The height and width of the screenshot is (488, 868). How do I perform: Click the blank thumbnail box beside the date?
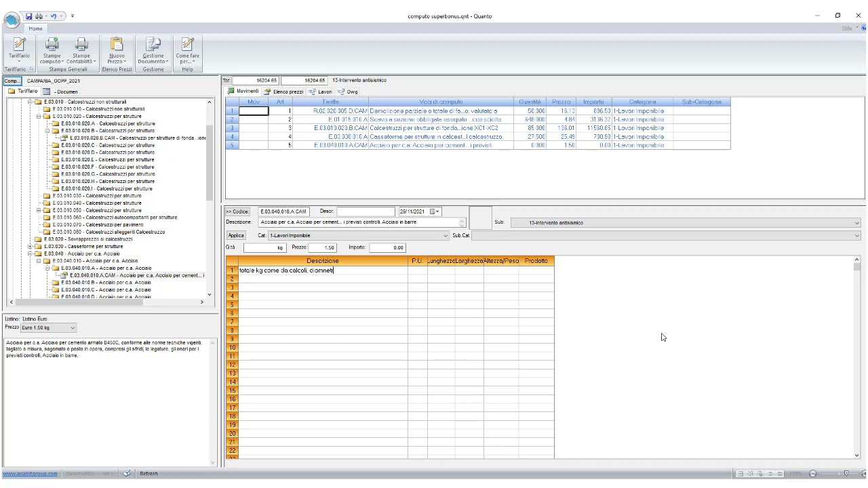(x=481, y=218)
